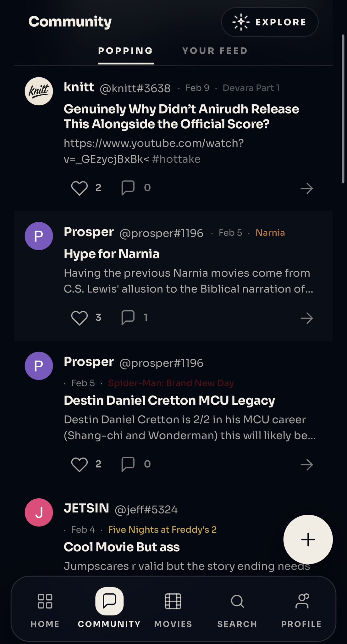The height and width of the screenshot is (644, 347).
Task: Click the vertical scrollbar on right edge
Action: 343,108
